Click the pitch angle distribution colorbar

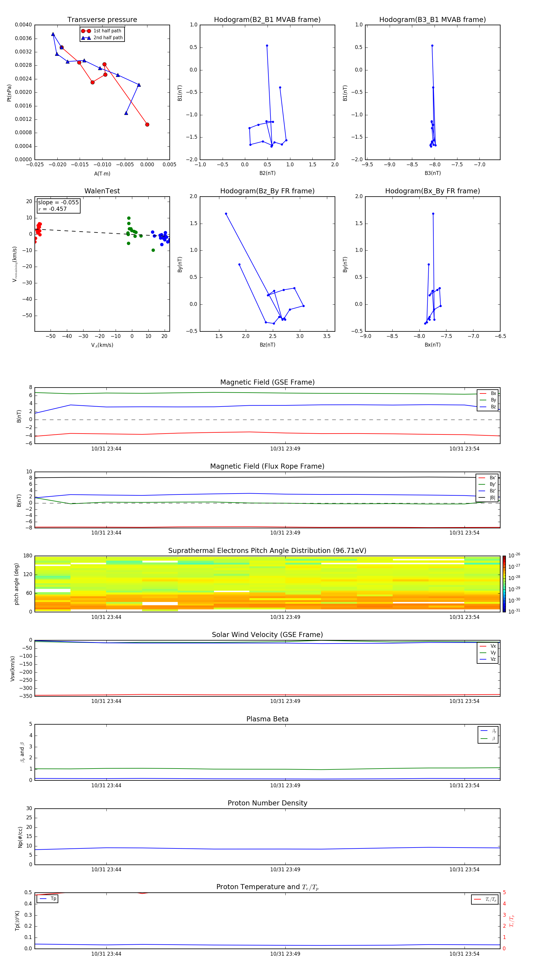pyautogui.click(x=504, y=584)
